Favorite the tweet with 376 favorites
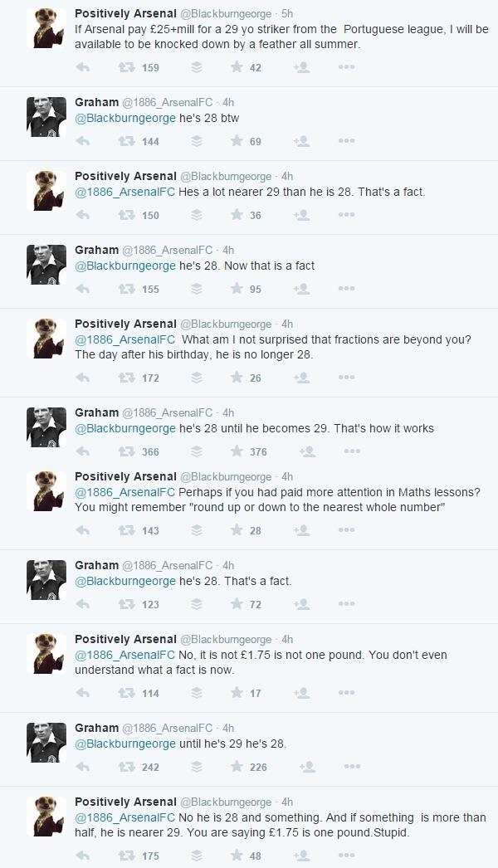Image resolution: width=498 pixels, height=868 pixels. pos(237,451)
